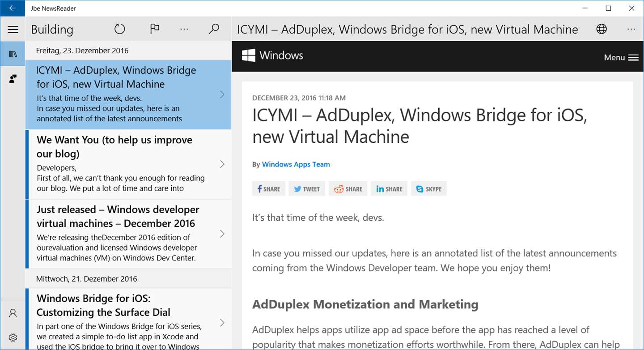The height and width of the screenshot is (350, 644).
Task: Share article via the Tweet button
Action: [307, 189]
